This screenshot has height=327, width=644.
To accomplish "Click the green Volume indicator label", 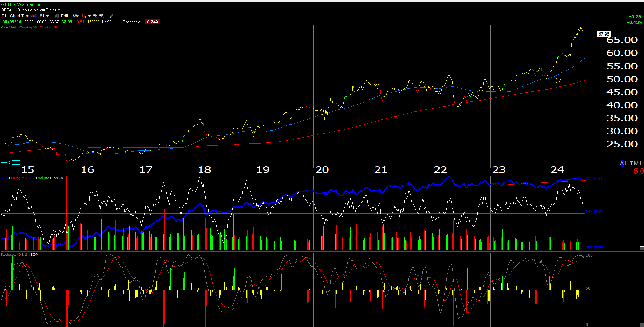I will pyautogui.click(x=43, y=178).
